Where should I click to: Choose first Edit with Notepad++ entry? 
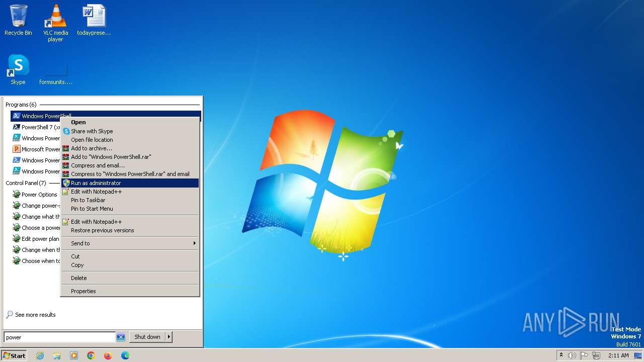pyautogui.click(x=130, y=192)
